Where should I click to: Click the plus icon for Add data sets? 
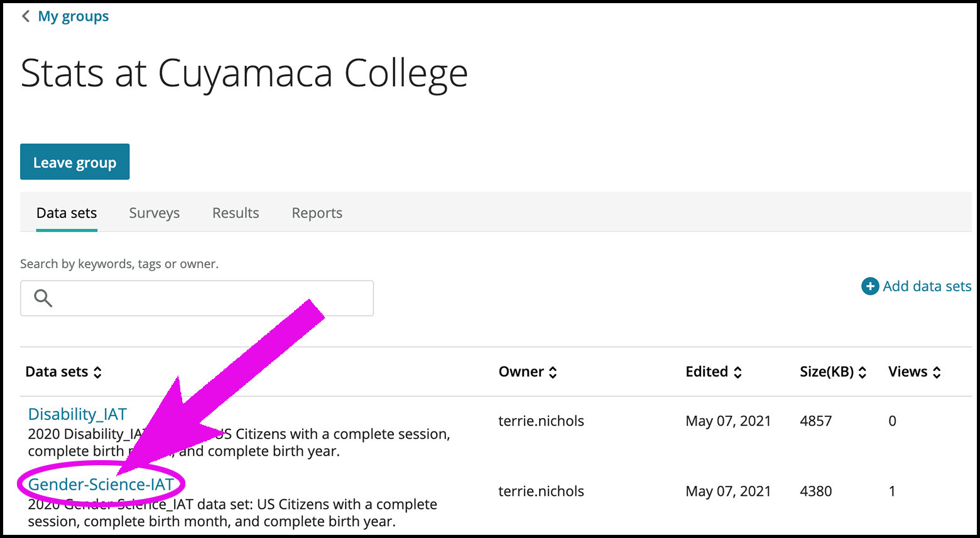point(870,286)
